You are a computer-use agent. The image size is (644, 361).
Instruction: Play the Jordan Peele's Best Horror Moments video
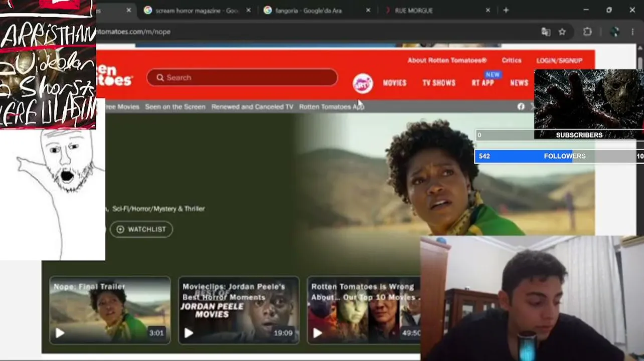(189, 332)
